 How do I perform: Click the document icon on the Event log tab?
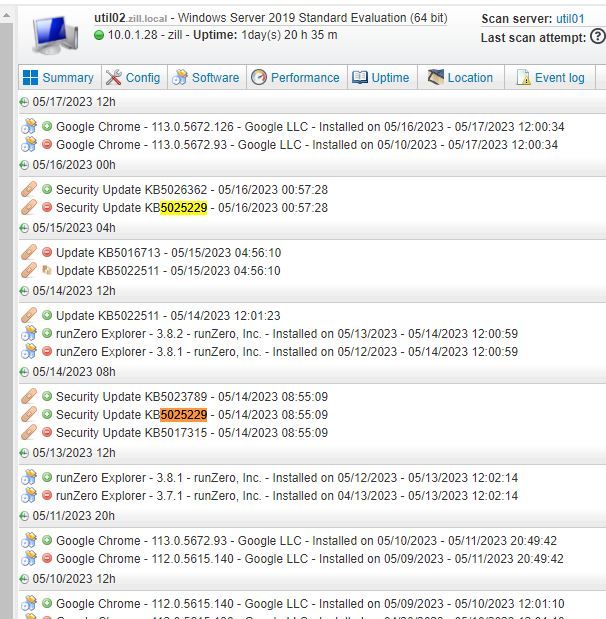[523, 78]
